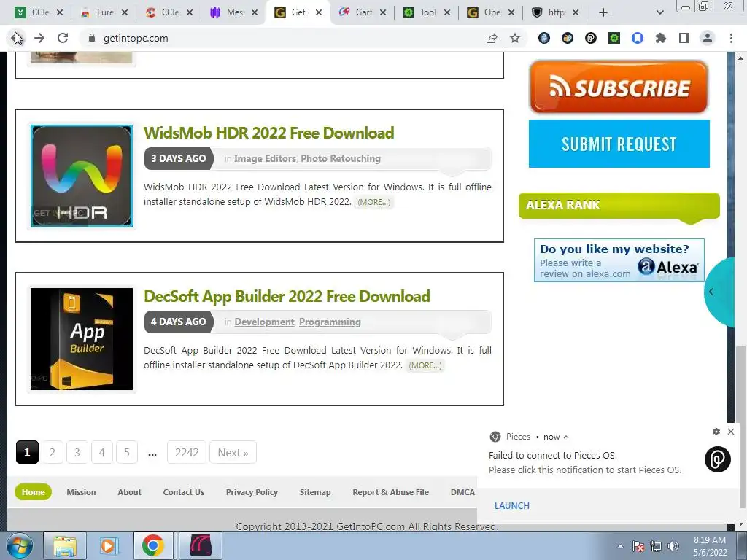Switch to the Mes tab
The image size is (747, 560).
(x=235, y=12)
